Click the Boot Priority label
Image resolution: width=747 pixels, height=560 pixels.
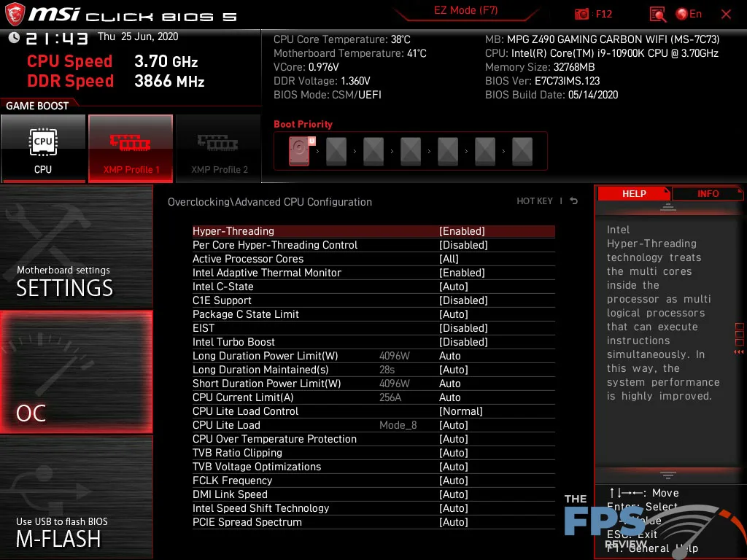coord(303,124)
